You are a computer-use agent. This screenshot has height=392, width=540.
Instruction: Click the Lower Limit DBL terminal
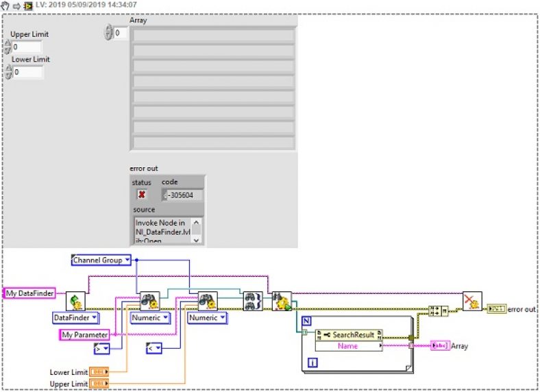click(99, 372)
